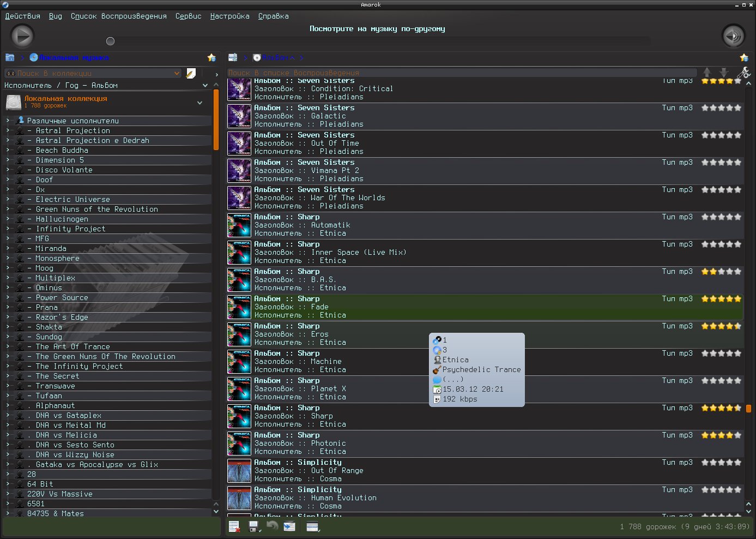756x539 pixels.
Task: Expand the Doof artist node
Action: point(8,179)
